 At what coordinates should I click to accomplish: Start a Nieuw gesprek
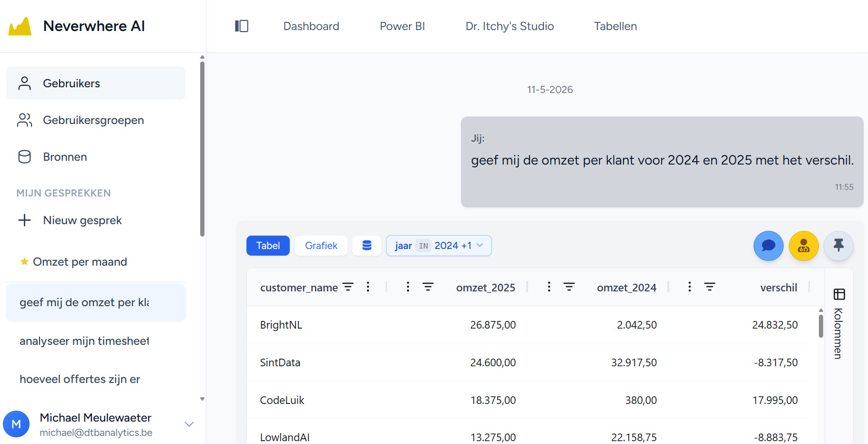pyautogui.click(x=96, y=220)
